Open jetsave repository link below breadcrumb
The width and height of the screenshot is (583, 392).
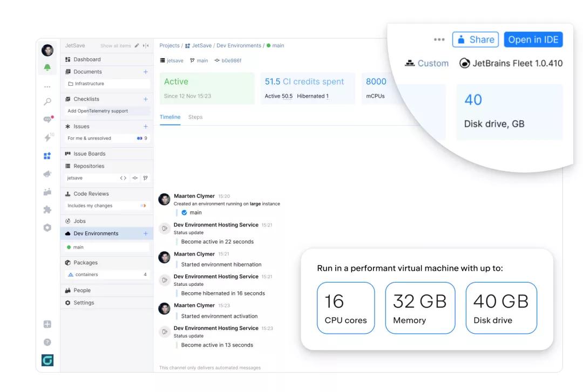click(172, 60)
